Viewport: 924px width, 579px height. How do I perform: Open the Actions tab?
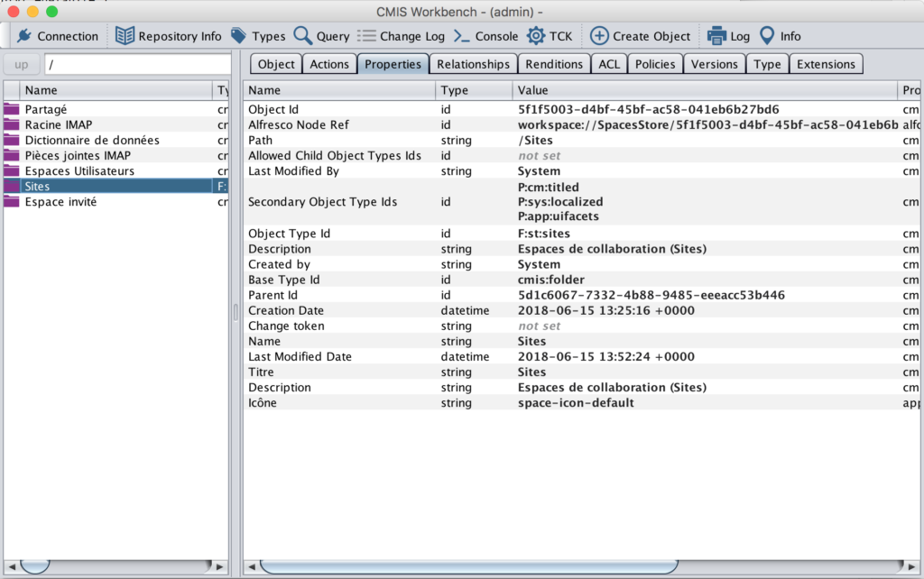[329, 64]
